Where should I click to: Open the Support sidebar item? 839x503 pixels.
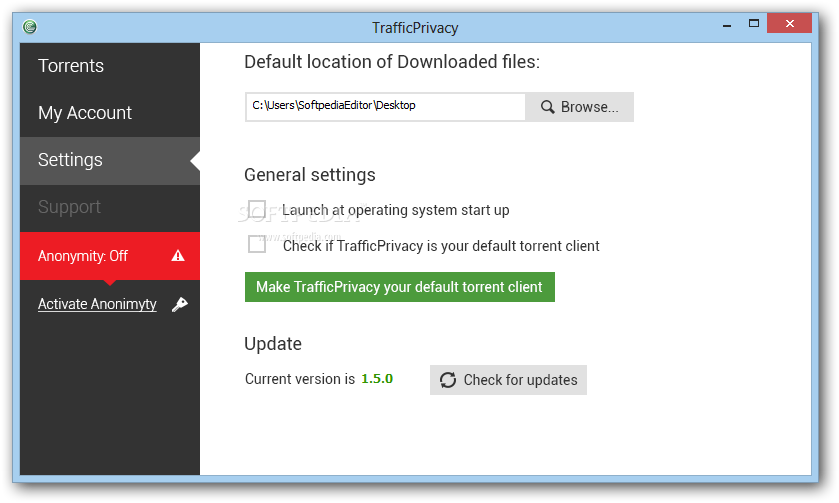click(x=110, y=207)
